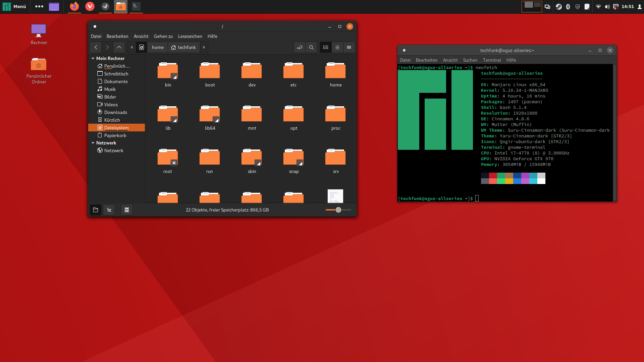Open Hilfe menu in file manager
Image resolution: width=644 pixels, height=362 pixels.
[212, 36]
